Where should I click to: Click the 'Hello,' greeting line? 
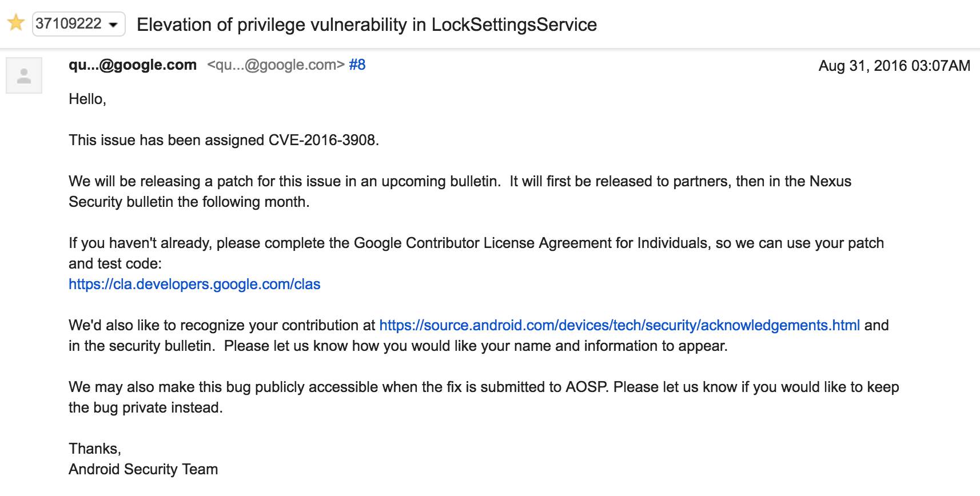click(x=87, y=99)
